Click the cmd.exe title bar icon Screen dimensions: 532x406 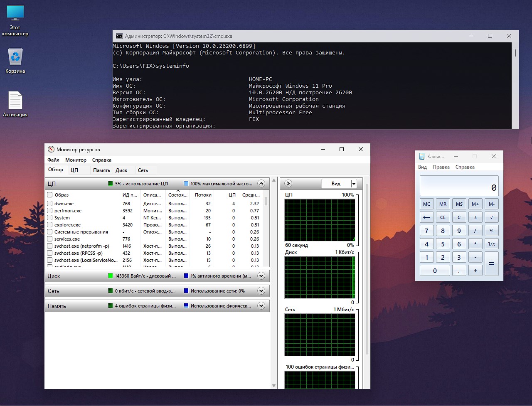coord(119,36)
